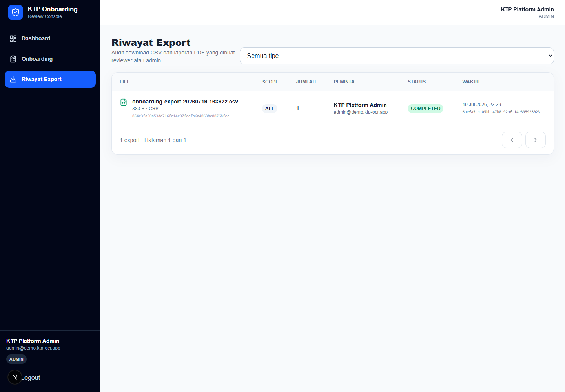Go to previous page chevron button

coord(512,140)
